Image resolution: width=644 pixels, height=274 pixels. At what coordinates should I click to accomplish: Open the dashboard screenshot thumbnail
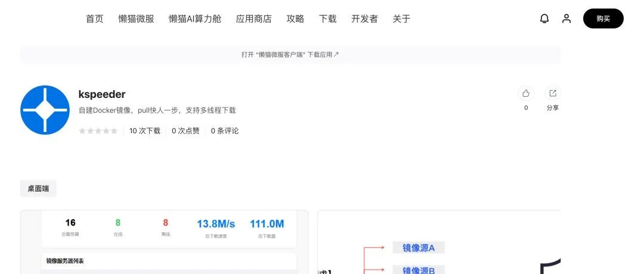coord(165,242)
